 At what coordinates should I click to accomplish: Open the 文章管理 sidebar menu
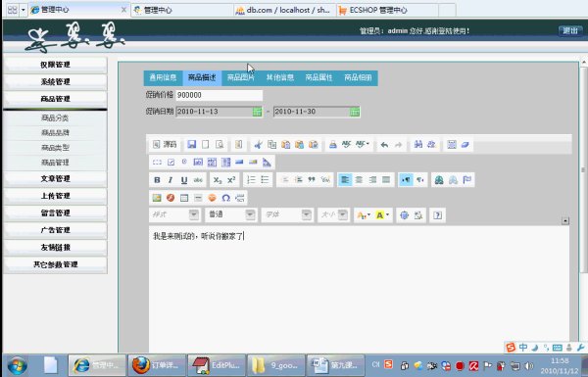point(56,178)
